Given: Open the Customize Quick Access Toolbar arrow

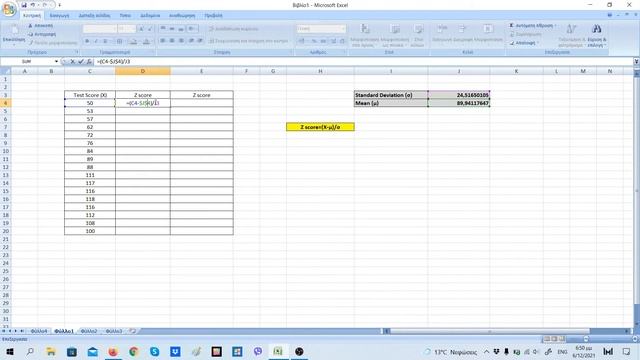Looking at the screenshot, I should pyautogui.click(x=60, y=5).
